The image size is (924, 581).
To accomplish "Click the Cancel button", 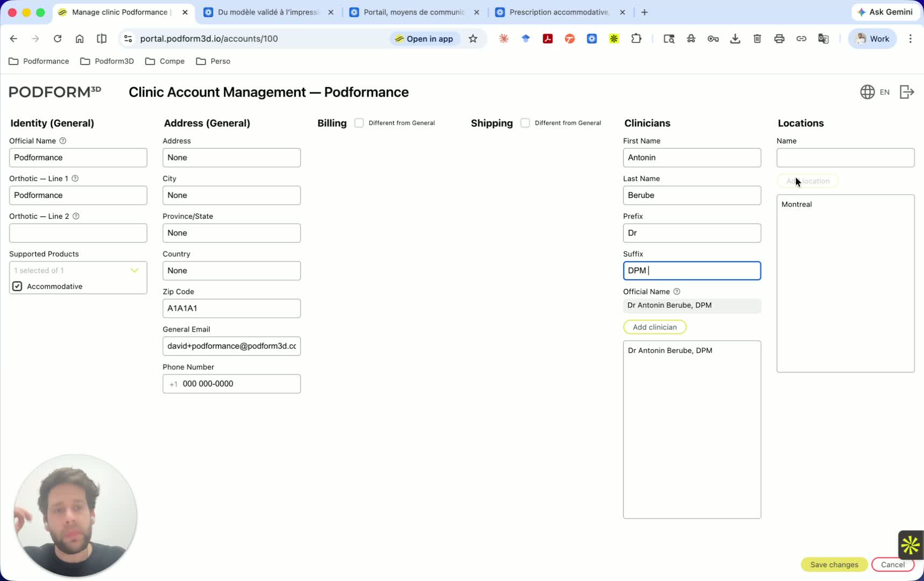I will (x=893, y=564).
